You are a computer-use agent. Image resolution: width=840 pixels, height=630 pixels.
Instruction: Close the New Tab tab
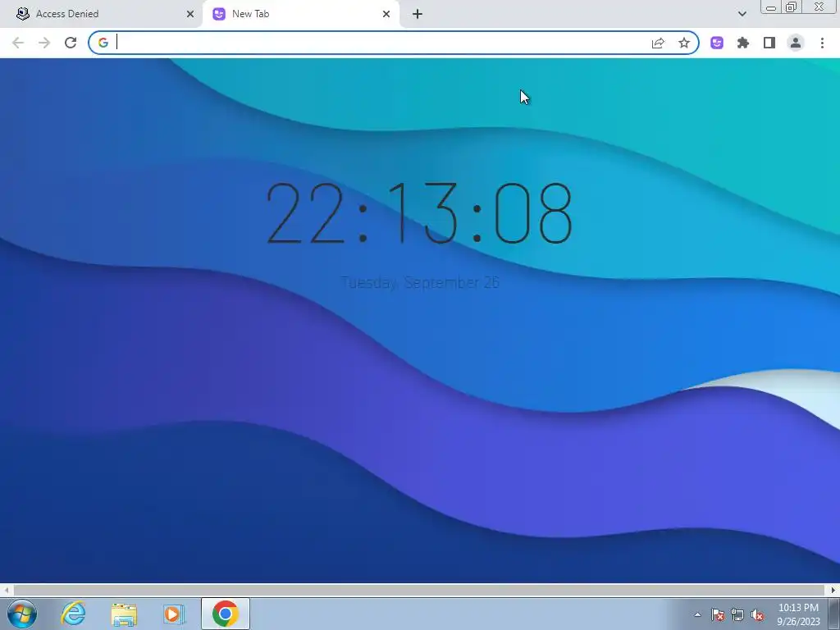point(386,14)
